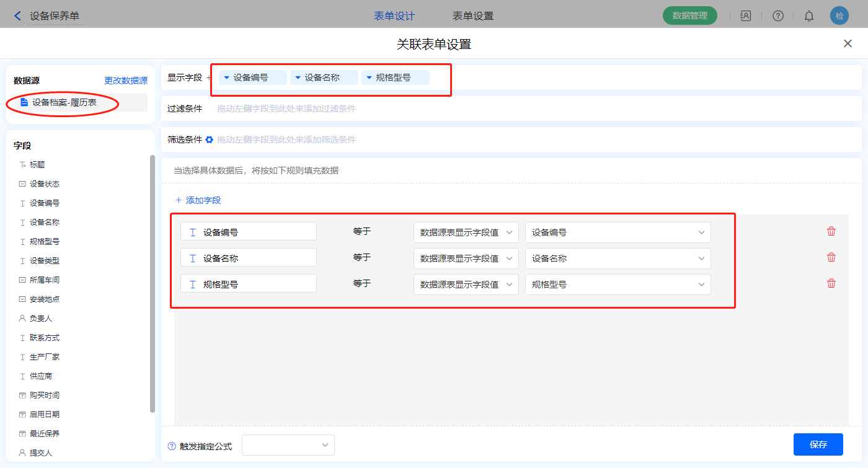Click the back arrow beside 设备保养单
This screenshot has width=868, height=468.
click(17, 16)
